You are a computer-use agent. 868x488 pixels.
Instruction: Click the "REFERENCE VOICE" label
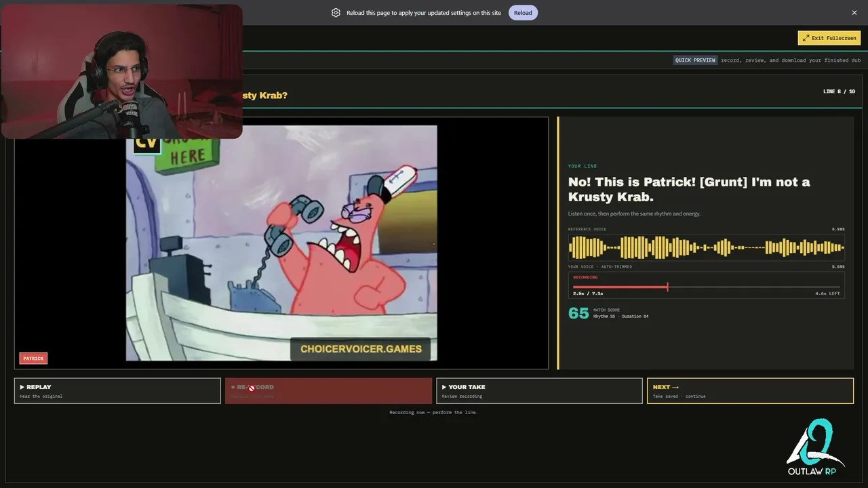pyautogui.click(x=587, y=229)
